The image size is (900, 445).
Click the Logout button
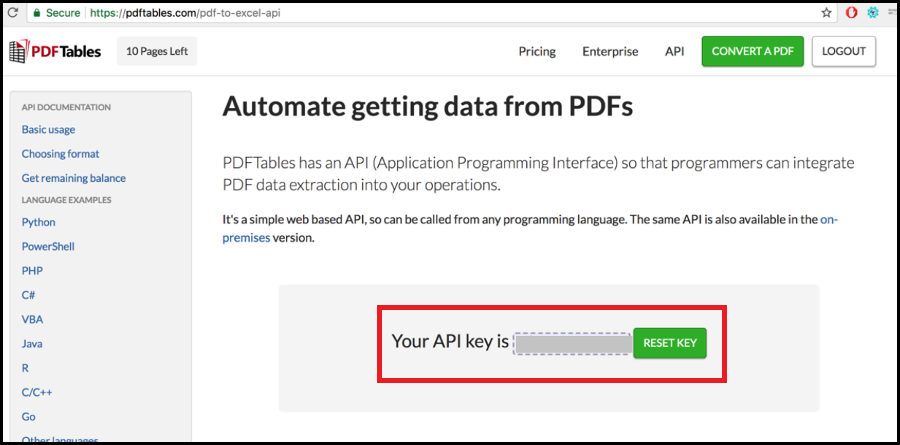(844, 52)
